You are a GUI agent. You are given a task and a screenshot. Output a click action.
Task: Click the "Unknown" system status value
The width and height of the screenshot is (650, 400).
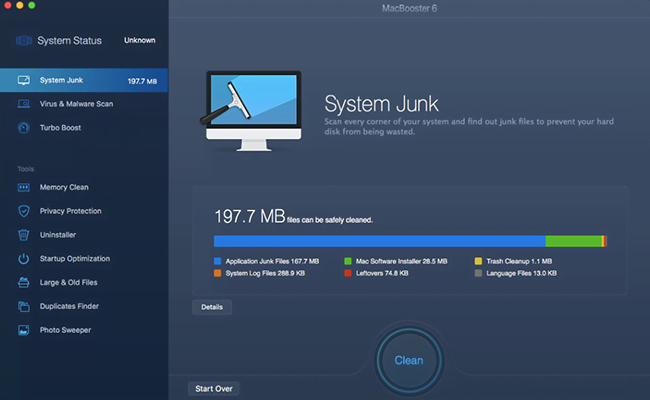point(140,40)
